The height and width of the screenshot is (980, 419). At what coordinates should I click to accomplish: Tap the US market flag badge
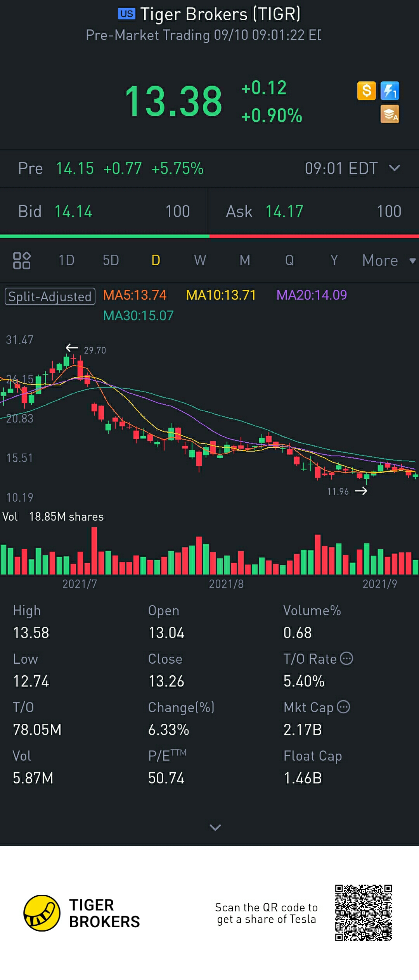click(126, 14)
